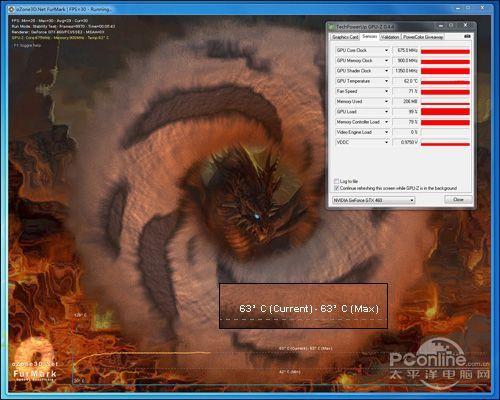The height and width of the screenshot is (400, 500).
Task: Minimize the FurMark window
Action: 458,7
